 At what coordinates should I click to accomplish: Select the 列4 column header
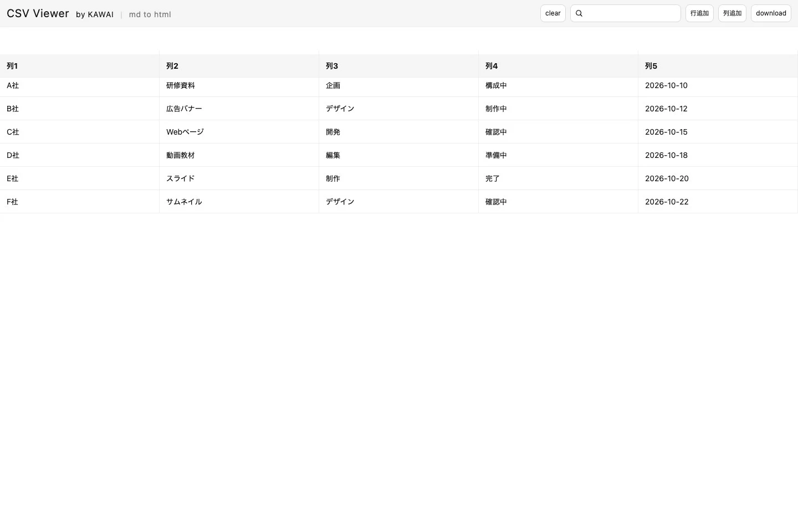pyautogui.click(x=559, y=66)
